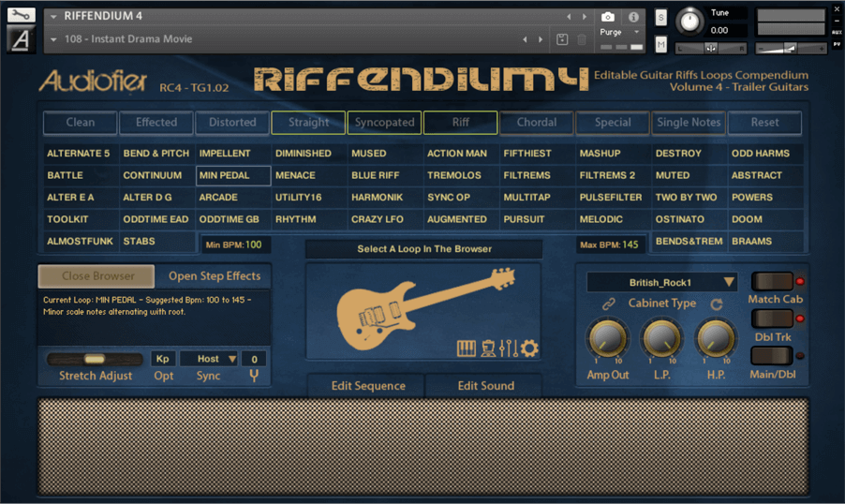Select the Distorted filter tab
This screenshot has height=504, width=845.
click(x=232, y=123)
